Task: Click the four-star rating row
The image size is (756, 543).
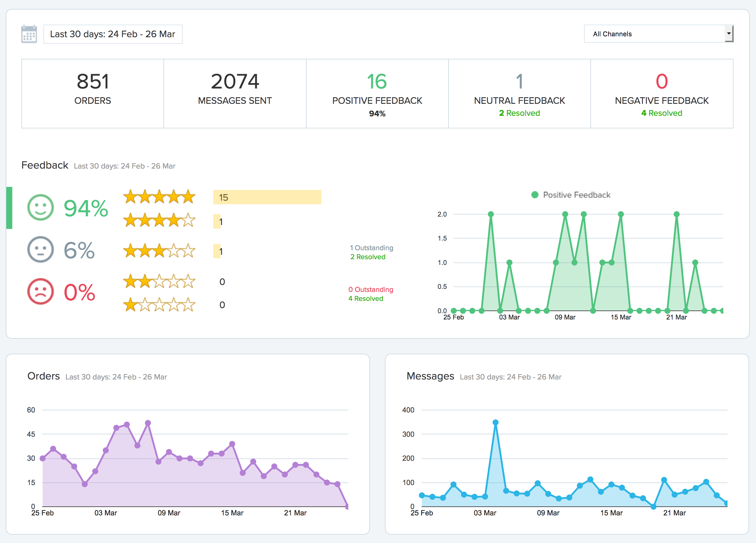Action: (159, 220)
